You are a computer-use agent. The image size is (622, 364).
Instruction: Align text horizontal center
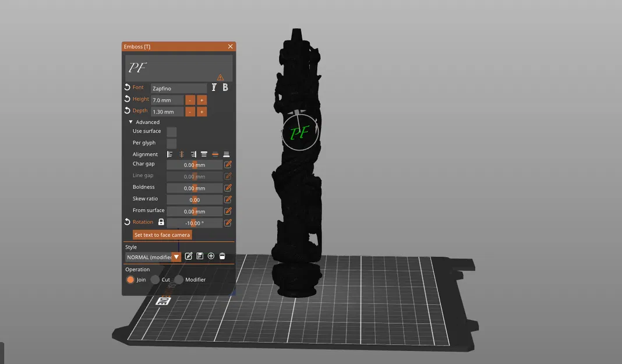(x=182, y=154)
